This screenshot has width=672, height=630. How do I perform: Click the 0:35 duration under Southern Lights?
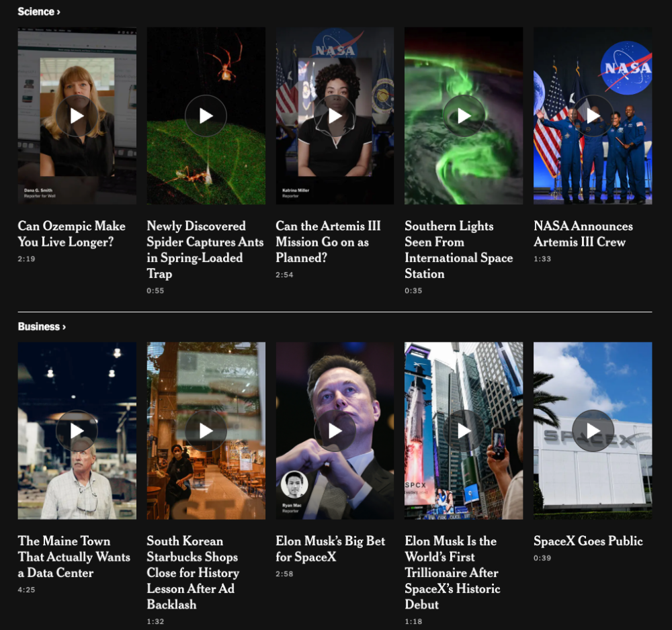coord(413,290)
